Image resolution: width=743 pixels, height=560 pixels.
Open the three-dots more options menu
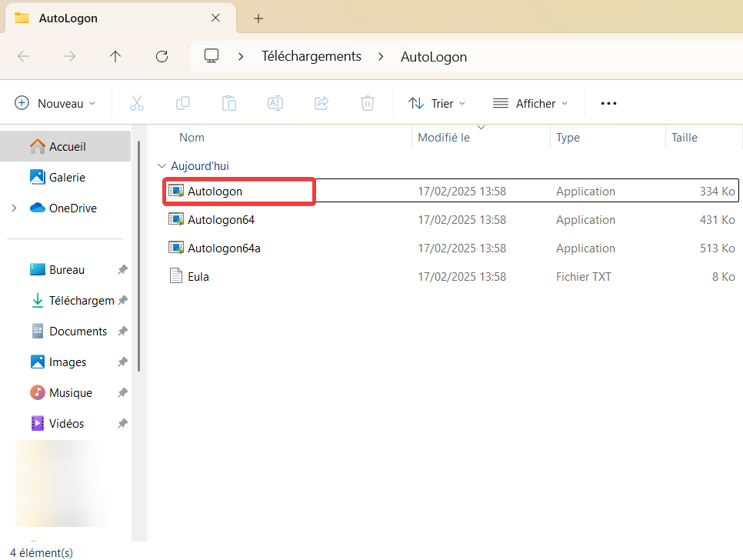click(608, 103)
